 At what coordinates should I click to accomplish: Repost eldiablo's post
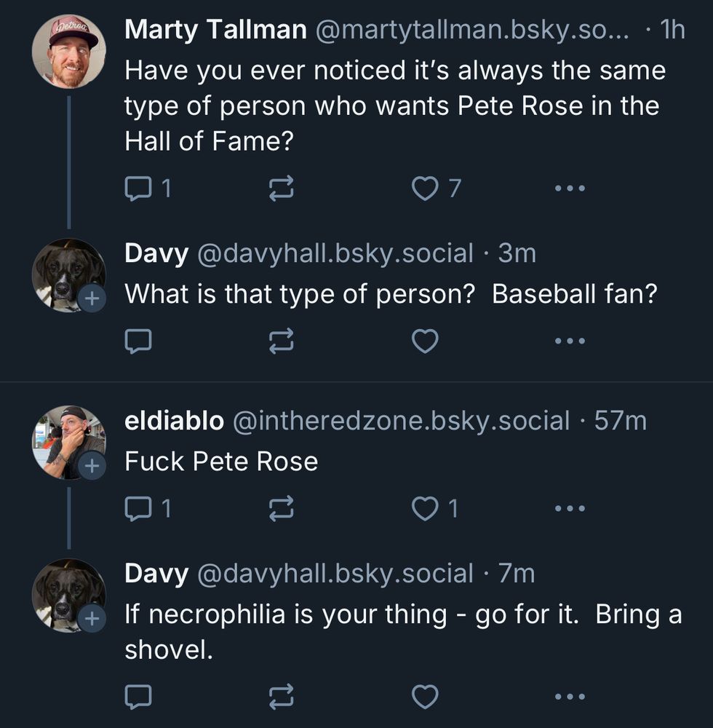tap(282, 509)
